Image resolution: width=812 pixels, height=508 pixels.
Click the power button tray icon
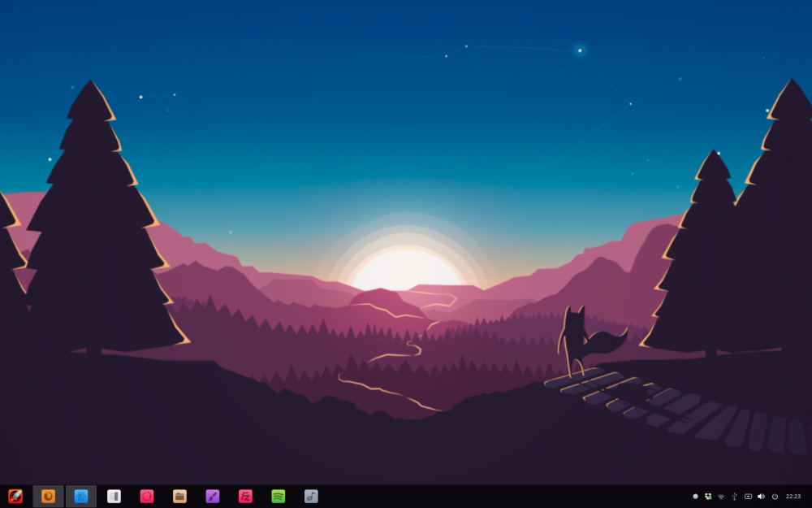point(775,497)
